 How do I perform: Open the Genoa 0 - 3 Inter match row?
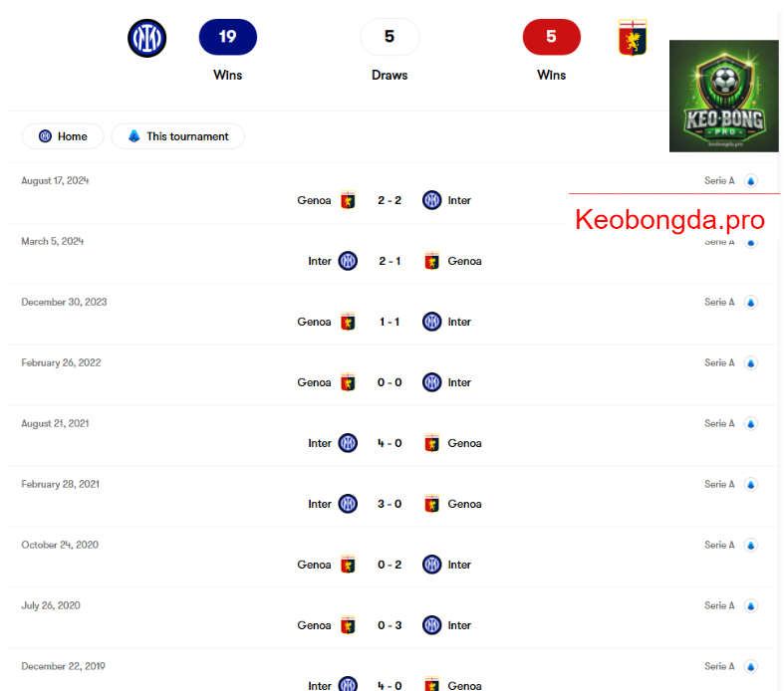392,618
